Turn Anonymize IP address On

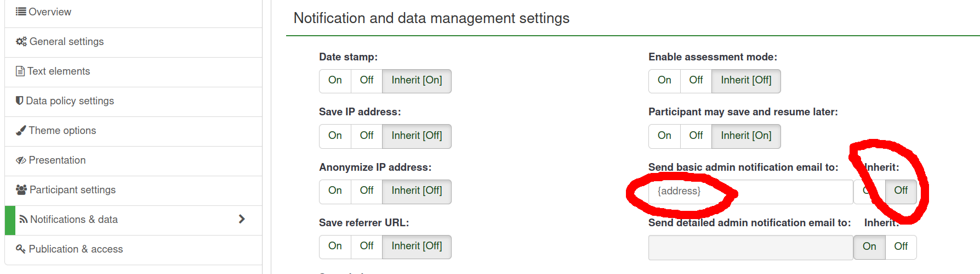(335, 191)
